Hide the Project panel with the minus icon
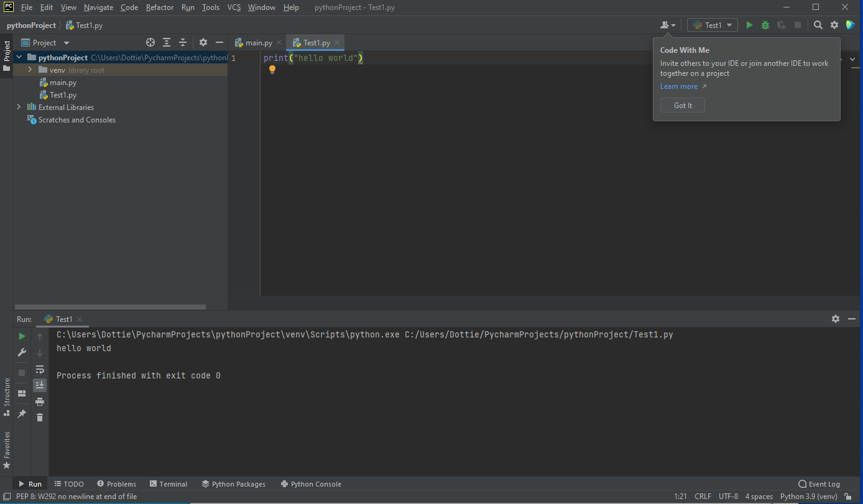863x504 pixels. click(219, 42)
